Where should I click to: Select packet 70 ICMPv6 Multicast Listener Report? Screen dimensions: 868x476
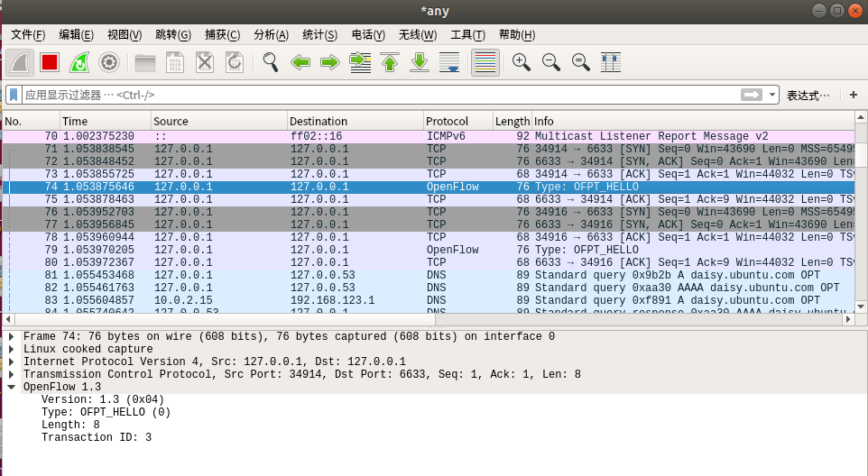(429, 136)
